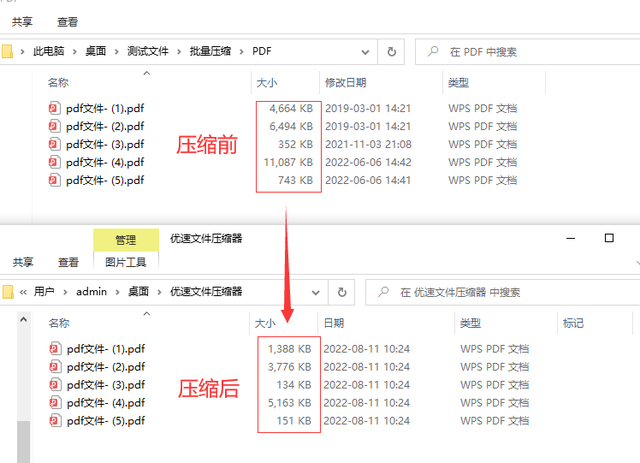Open 共享 tab in 优速文件压缩器 window
Screen dimensions: 640x463
pos(23,262)
